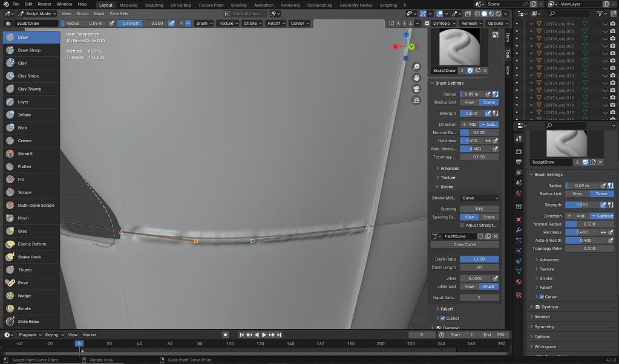Screen dimensions: 619x364
Task: Activate the Inflate brush
Action: coord(31,115)
